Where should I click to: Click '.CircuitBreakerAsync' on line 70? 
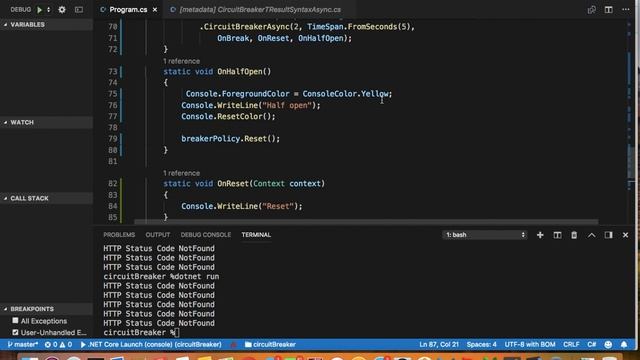click(244, 27)
